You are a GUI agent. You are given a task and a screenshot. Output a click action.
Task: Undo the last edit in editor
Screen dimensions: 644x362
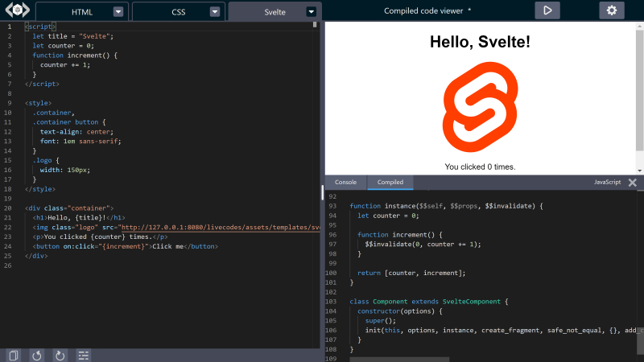[x=36, y=355]
